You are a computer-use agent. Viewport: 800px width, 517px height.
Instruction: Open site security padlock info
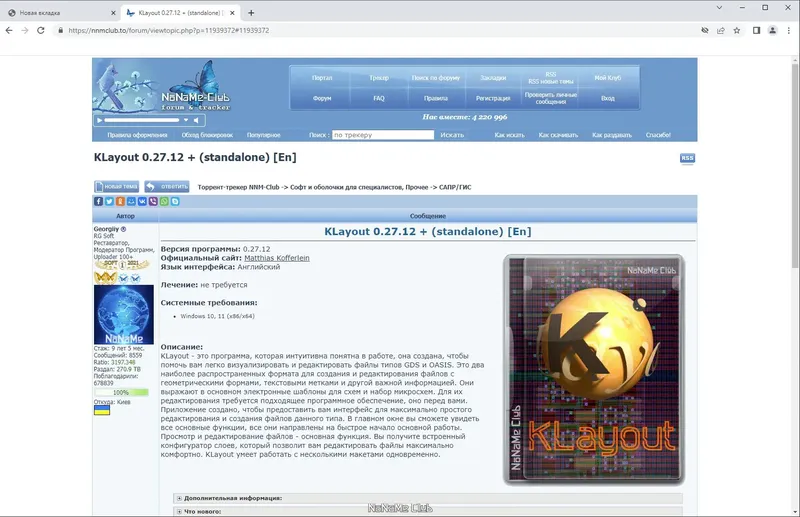pos(61,31)
